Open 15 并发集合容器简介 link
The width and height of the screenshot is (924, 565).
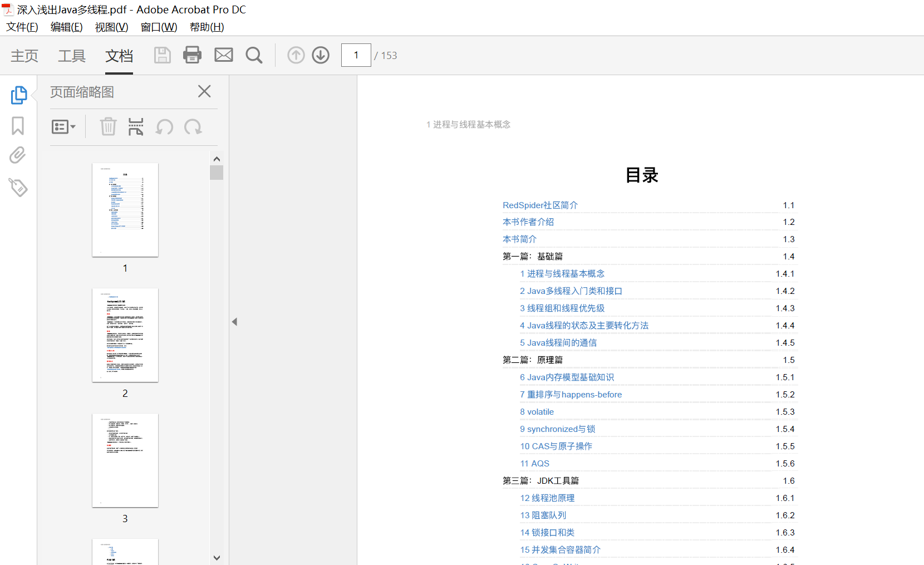(x=561, y=550)
